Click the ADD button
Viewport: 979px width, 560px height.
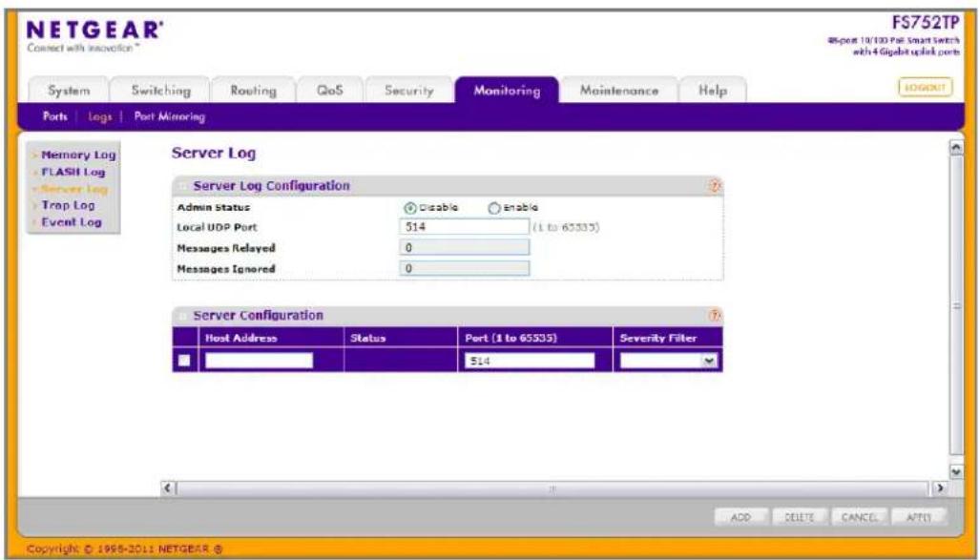coord(740,517)
